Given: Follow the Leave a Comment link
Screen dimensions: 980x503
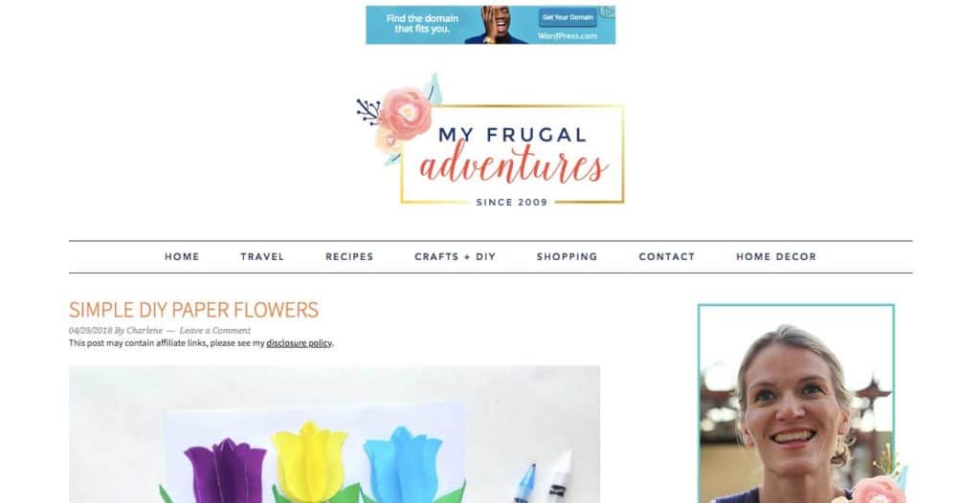Looking at the screenshot, I should coord(215,331).
